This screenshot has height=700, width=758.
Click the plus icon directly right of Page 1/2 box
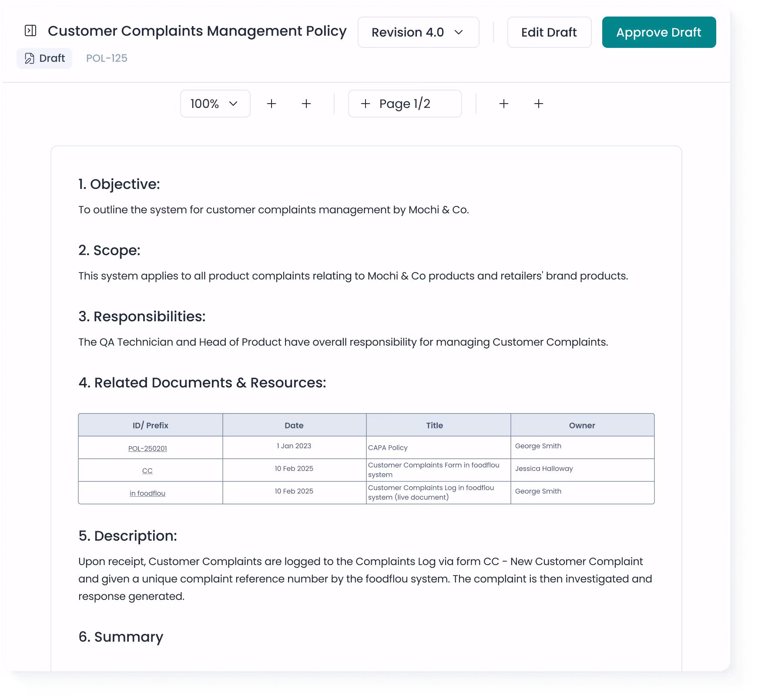[504, 104]
